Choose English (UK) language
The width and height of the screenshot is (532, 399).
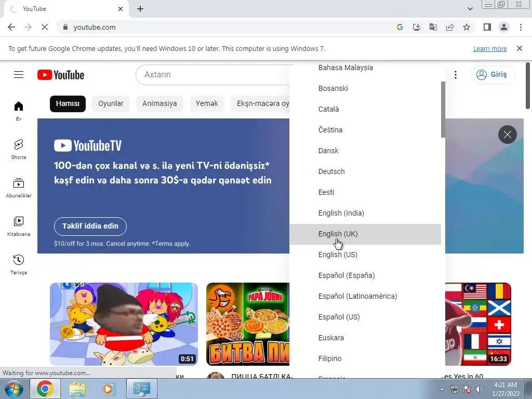point(365,234)
